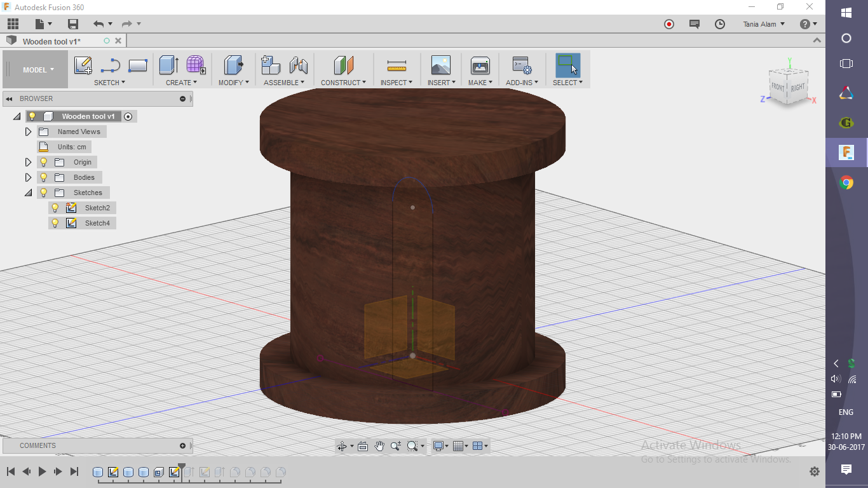Open the INSPECT menu
This screenshot has height=488, width=868.
(x=397, y=83)
